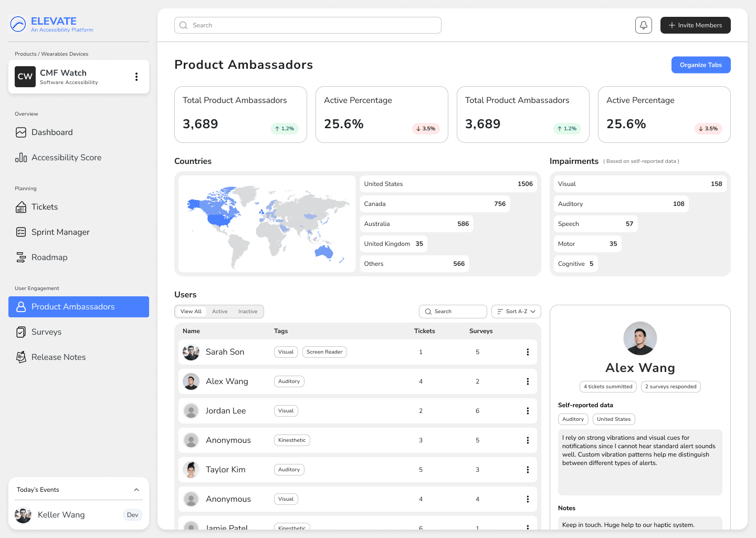Click inside the Users search field
This screenshot has width=756, height=538.
(x=453, y=311)
